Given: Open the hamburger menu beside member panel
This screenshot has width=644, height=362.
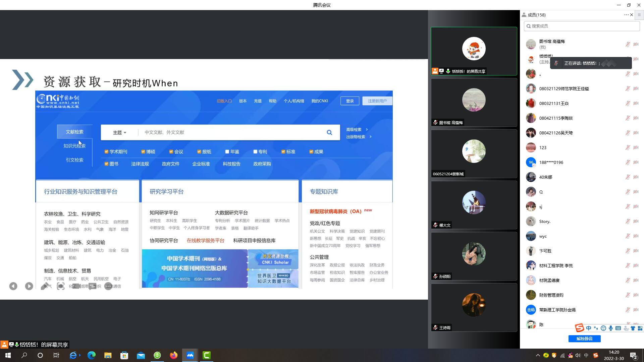Looking at the screenshot, I should pos(639,15).
